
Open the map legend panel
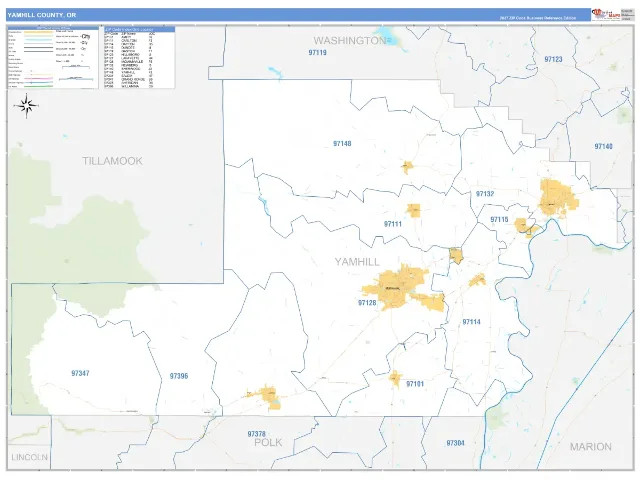pos(53,58)
